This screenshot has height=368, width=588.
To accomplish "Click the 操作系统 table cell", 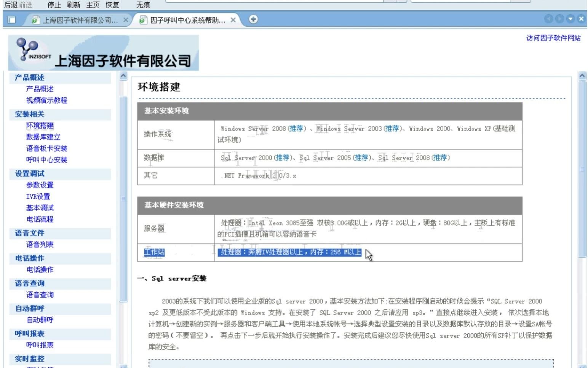I will click(176, 135).
